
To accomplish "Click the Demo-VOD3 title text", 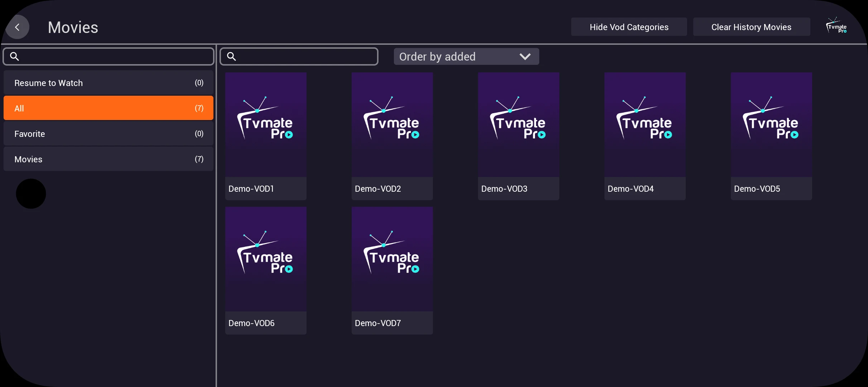I will (x=504, y=189).
